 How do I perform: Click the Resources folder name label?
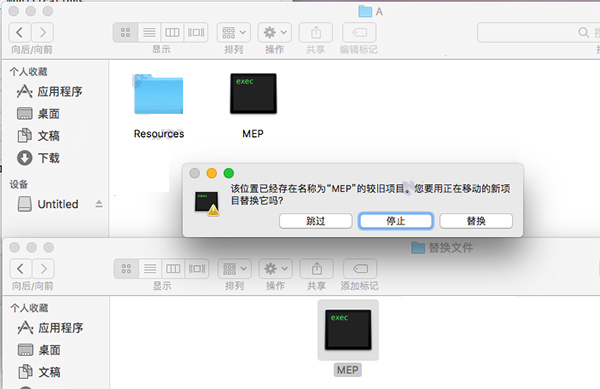pos(159,134)
